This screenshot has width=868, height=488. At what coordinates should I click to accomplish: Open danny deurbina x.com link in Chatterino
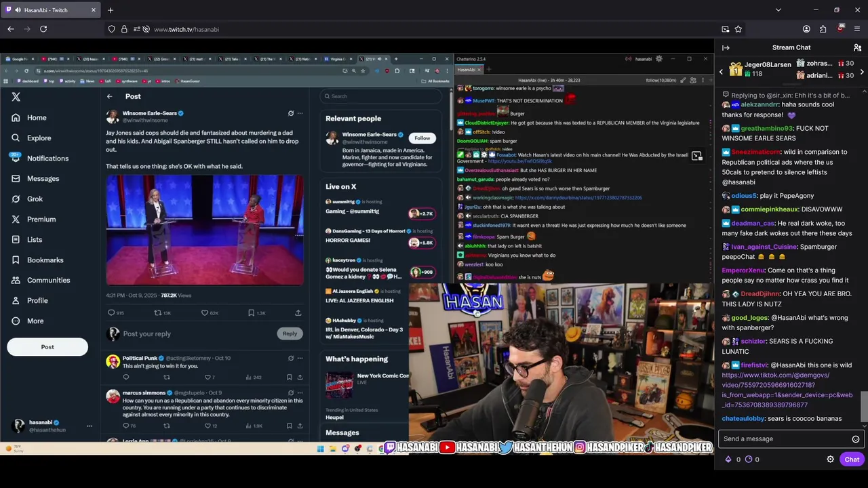[578, 198]
